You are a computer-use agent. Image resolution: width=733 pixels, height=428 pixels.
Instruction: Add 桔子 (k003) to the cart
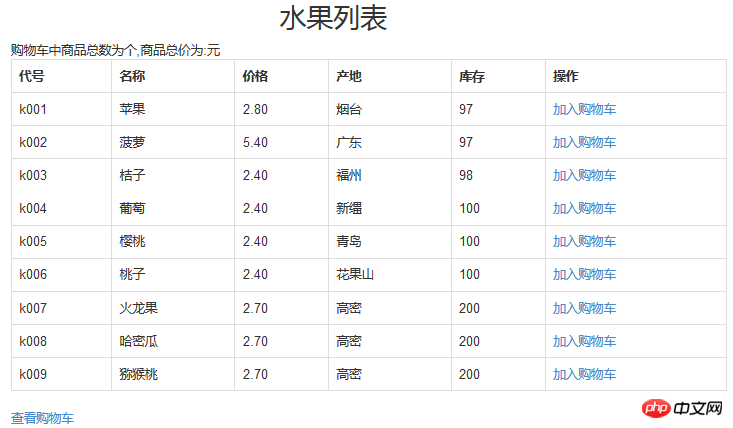584,175
